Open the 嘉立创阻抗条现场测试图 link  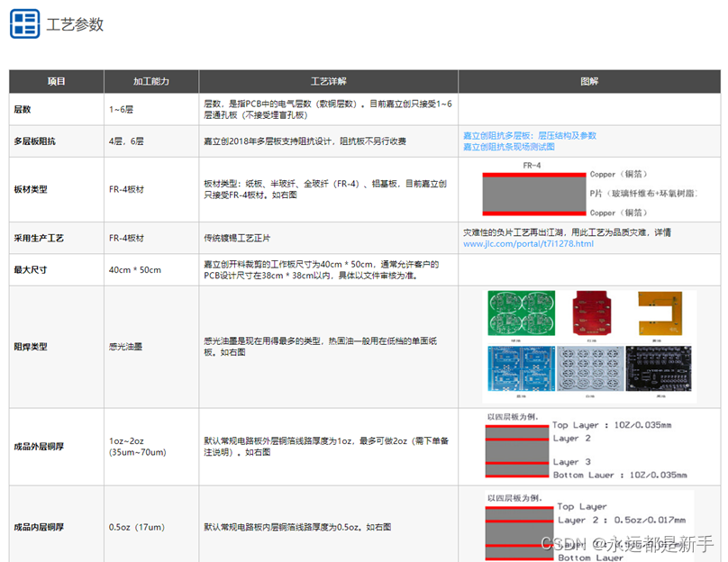(511, 148)
